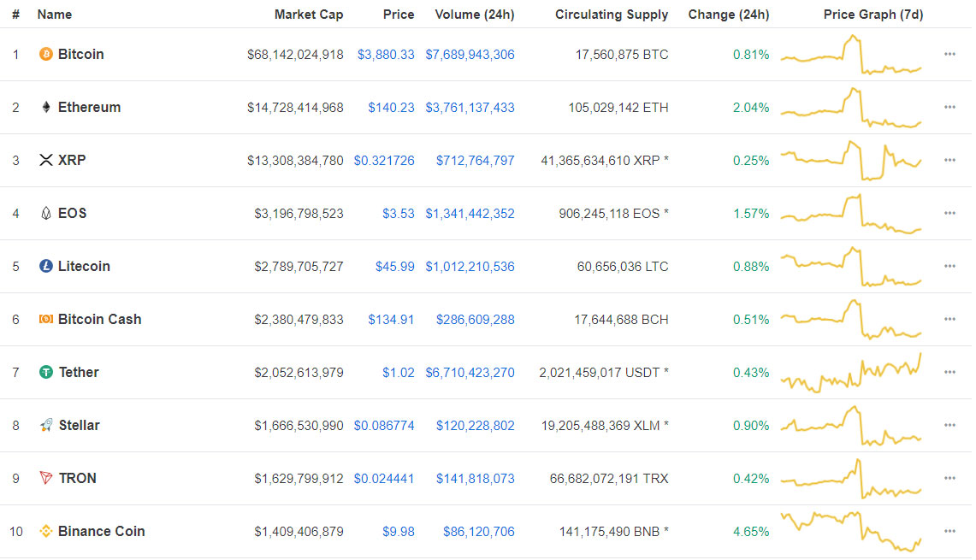Image resolution: width=976 pixels, height=560 pixels.
Task: Click the Ethereum diamond logo icon
Action: pos(46,107)
